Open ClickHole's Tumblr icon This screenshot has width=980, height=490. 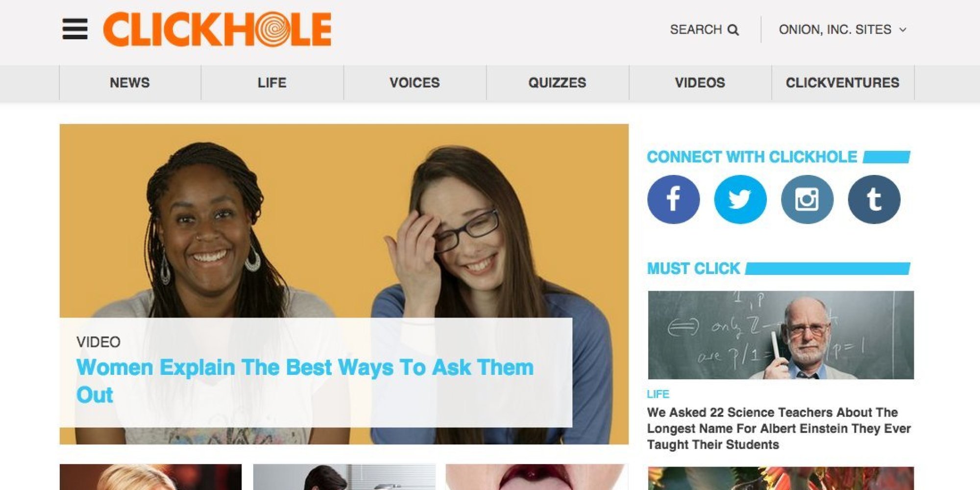click(x=874, y=199)
